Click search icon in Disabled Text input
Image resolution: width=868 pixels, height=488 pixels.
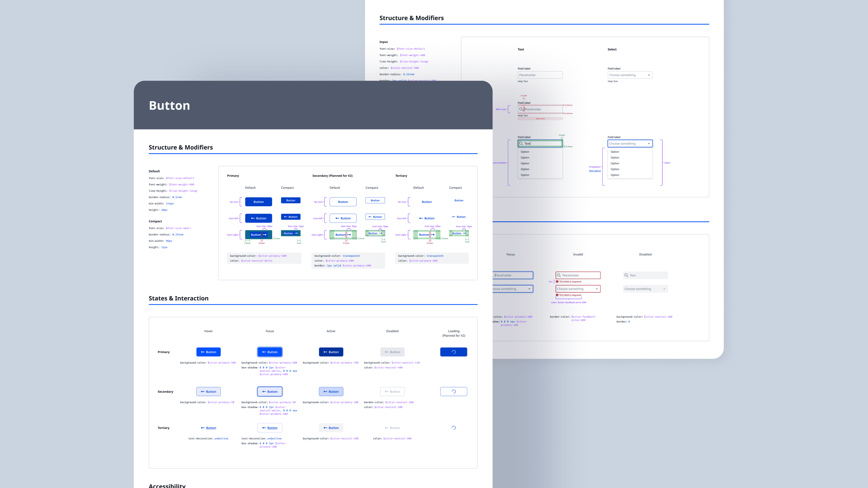coord(626,275)
